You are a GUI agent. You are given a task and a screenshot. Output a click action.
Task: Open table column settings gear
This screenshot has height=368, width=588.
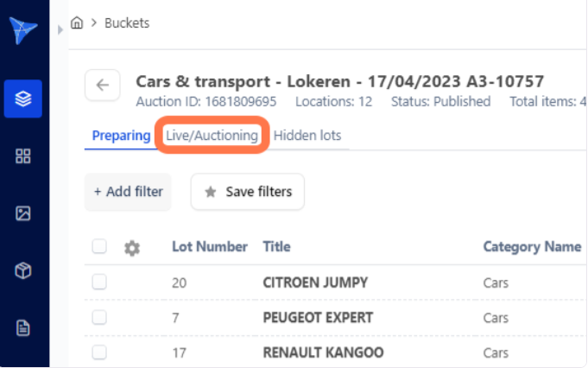point(132,248)
